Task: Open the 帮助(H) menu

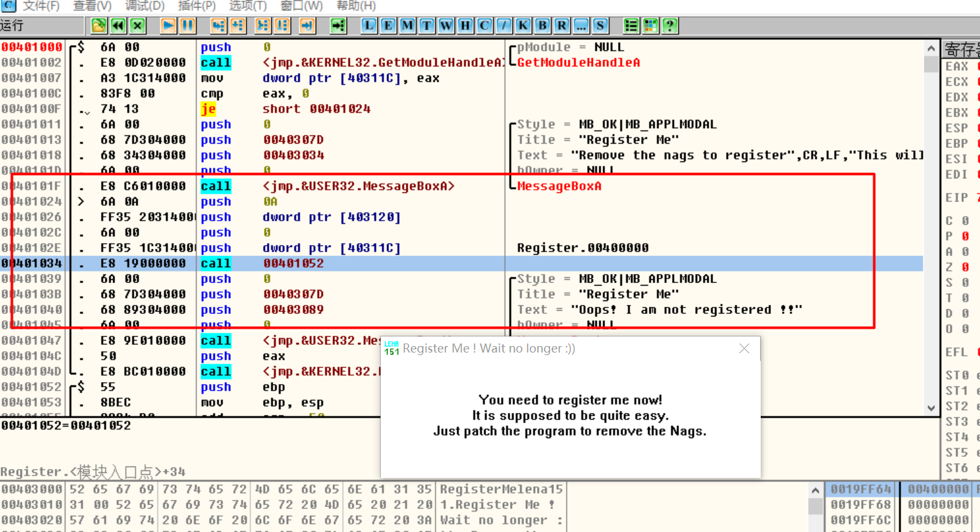Action: coord(356,6)
